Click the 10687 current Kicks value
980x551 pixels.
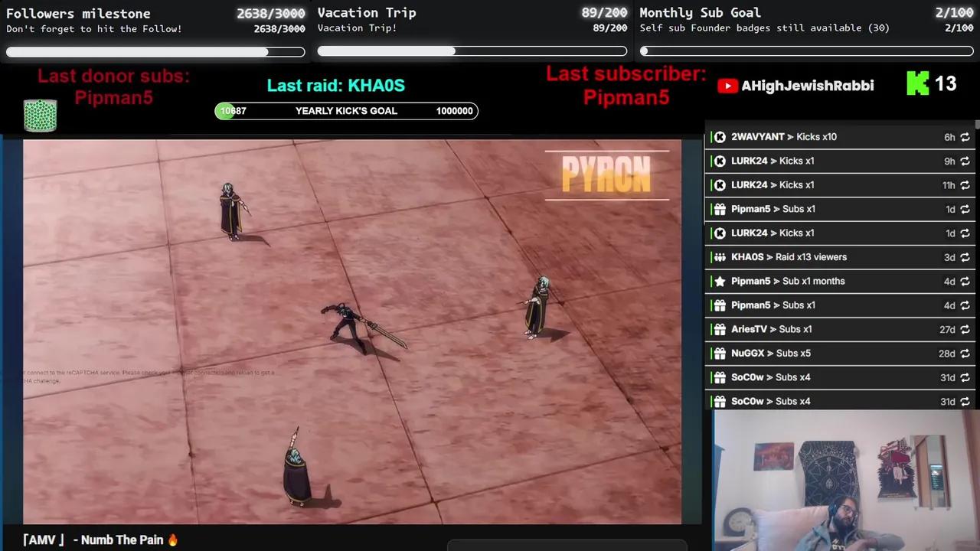coord(233,111)
